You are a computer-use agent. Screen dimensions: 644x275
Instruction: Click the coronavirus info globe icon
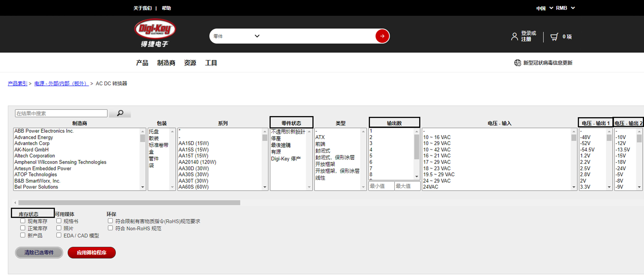coord(517,63)
